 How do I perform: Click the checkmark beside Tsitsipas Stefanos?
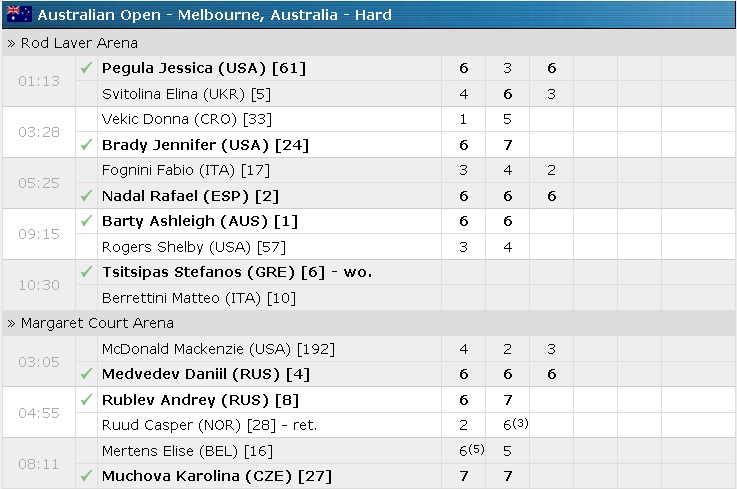point(87,272)
